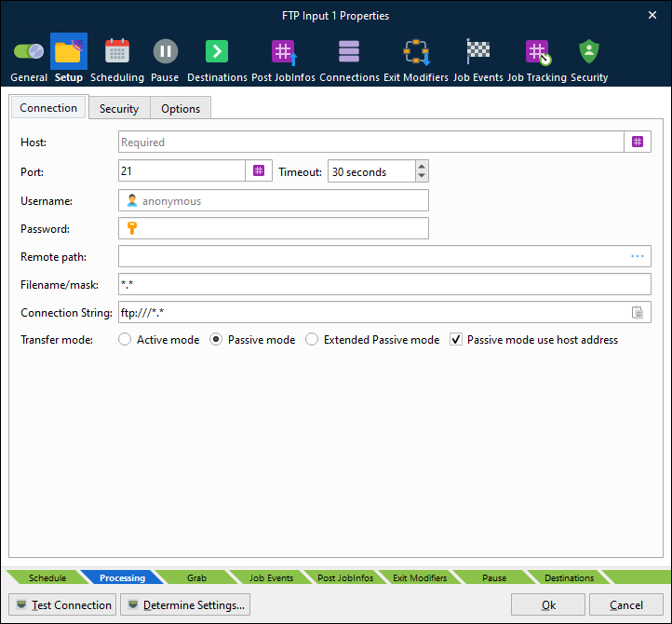Select Passive mode transfer option

216,340
